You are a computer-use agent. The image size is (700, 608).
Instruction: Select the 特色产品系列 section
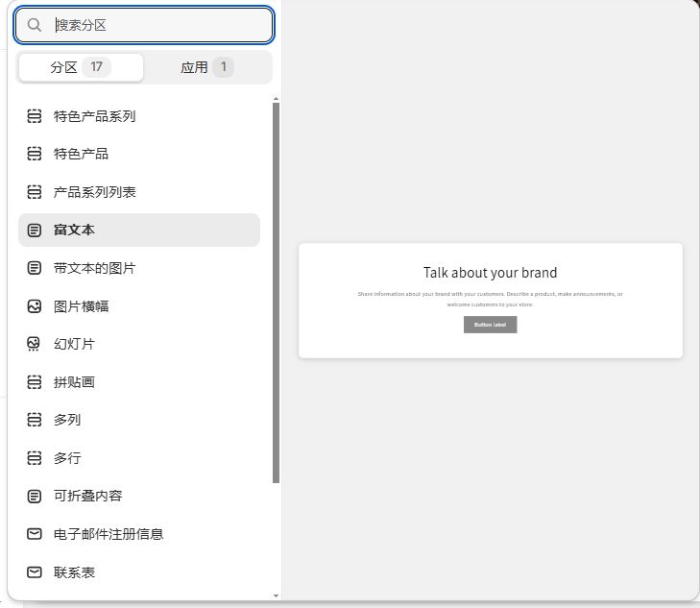[139, 116]
